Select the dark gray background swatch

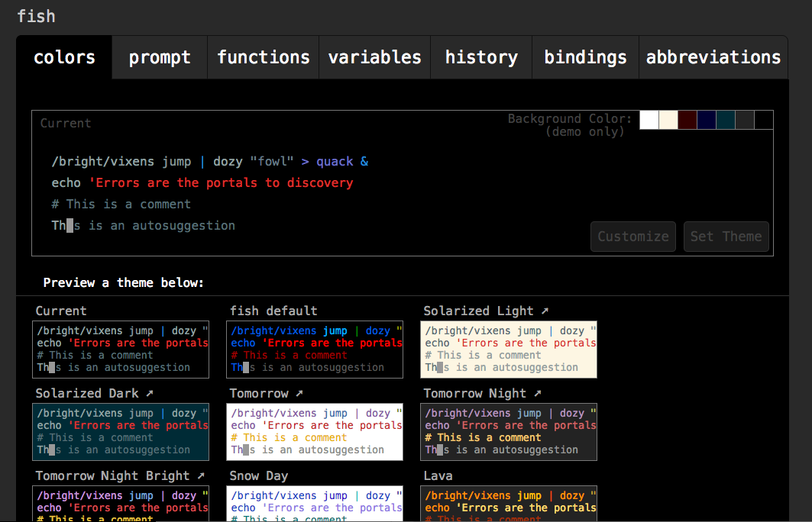tap(745, 120)
